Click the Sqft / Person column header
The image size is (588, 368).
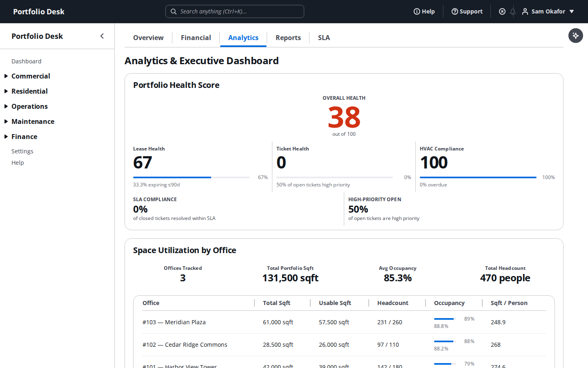[x=509, y=303]
